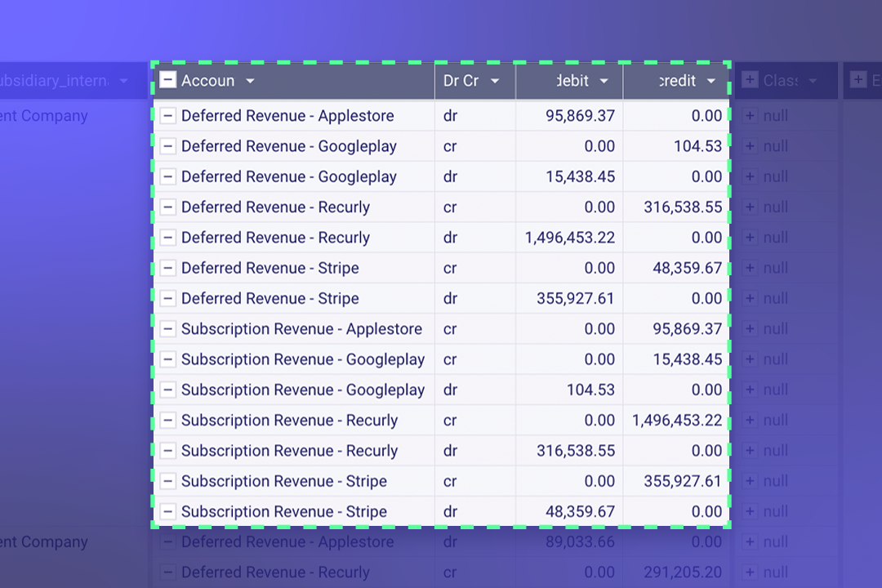The width and height of the screenshot is (882, 588).
Task: Expand null Class cell beside credit 316,538.55
Action: [x=750, y=207]
